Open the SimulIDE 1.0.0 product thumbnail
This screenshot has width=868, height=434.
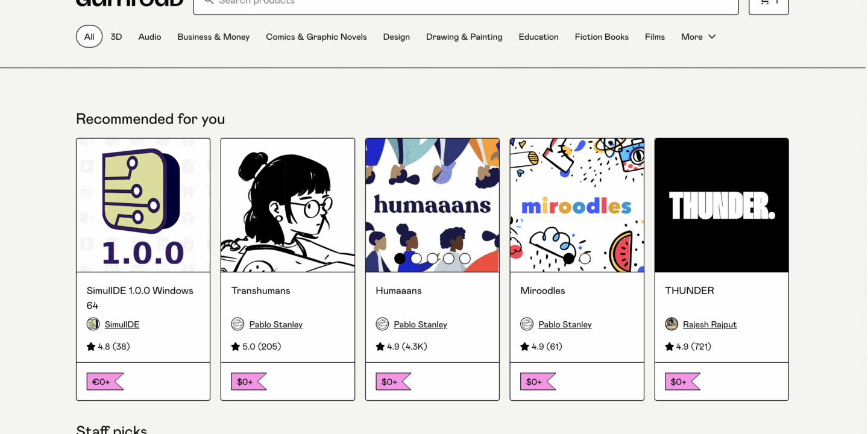click(143, 206)
